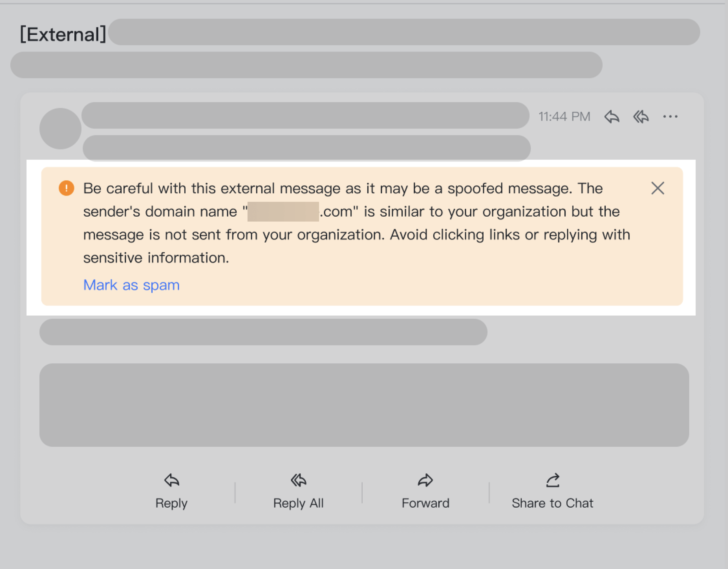Click the reply-all icon in the message header
The width and height of the screenshot is (728, 569).
(641, 117)
